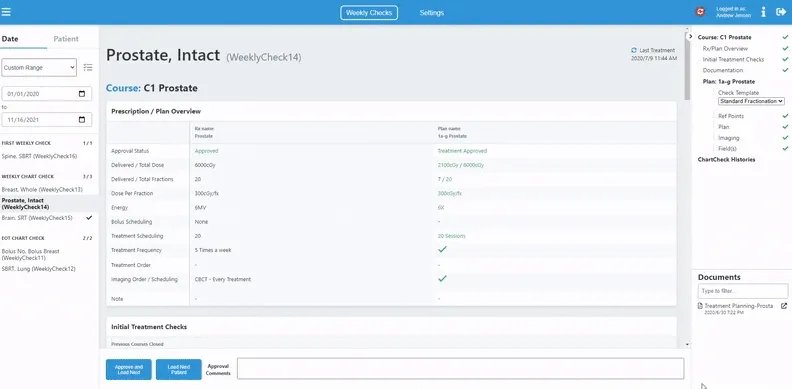This screenshot has width=792, height=389.
Task: Jump to Imaging section in outline
Action: [x=728, y=138]
